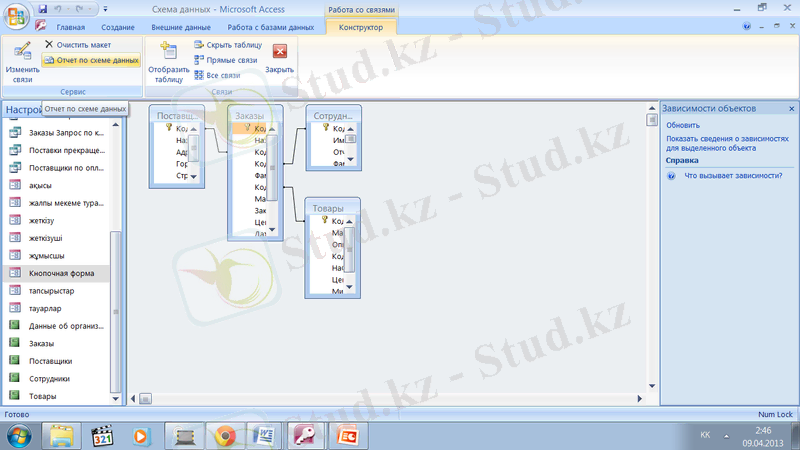Image resolution: width=800 pixels, height=450 pixels.
Task: Save using the quick access floppy icon
Action: 43,9
